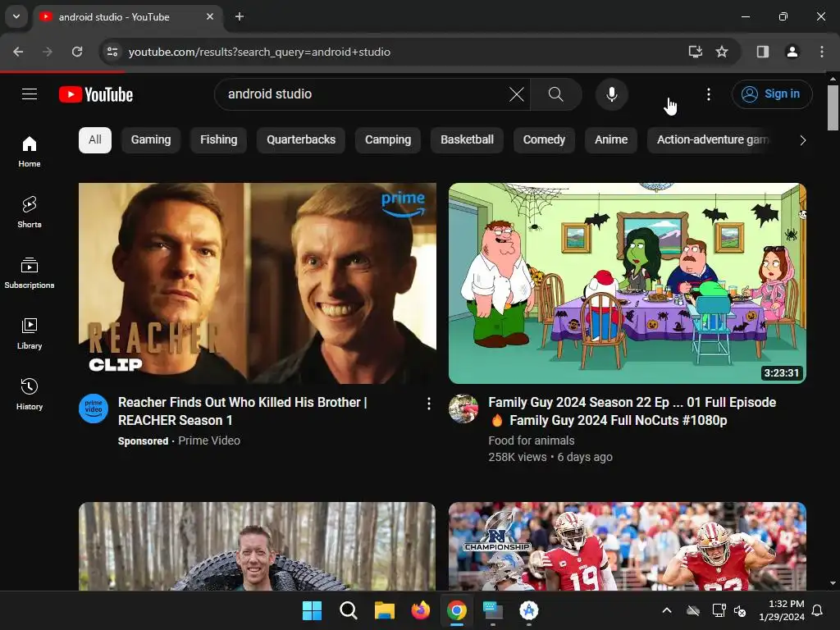Open site information icon in address bar

[112, 52]
